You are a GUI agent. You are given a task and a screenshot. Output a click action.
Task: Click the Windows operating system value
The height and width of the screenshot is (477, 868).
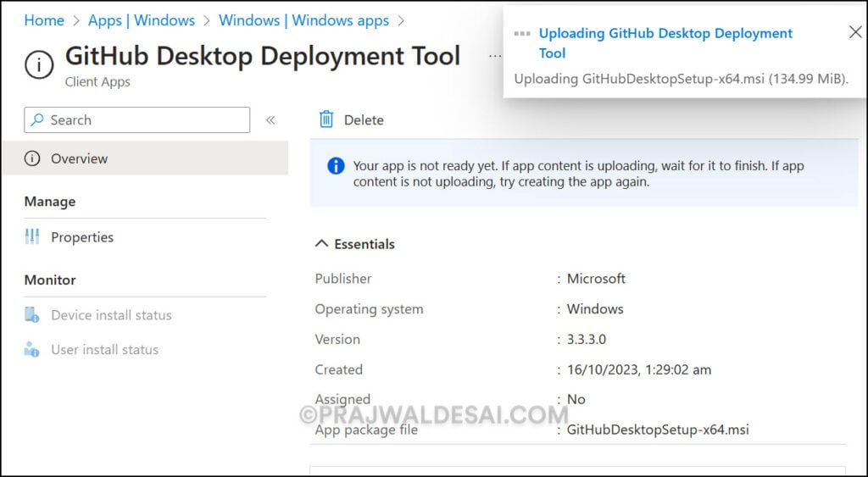pos(595,308)
